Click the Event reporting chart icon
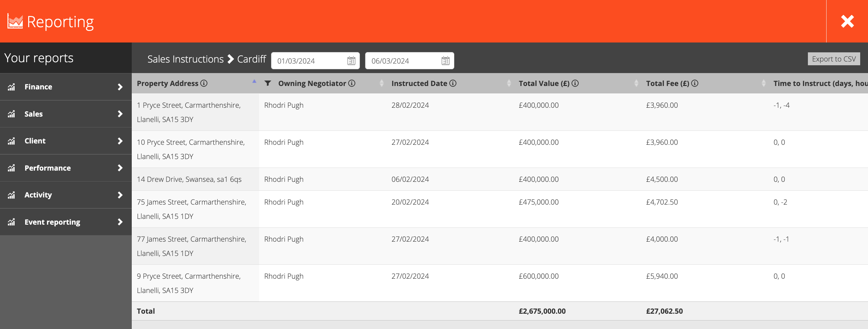The width and height of the screenshot is (868, 329). 12,222
